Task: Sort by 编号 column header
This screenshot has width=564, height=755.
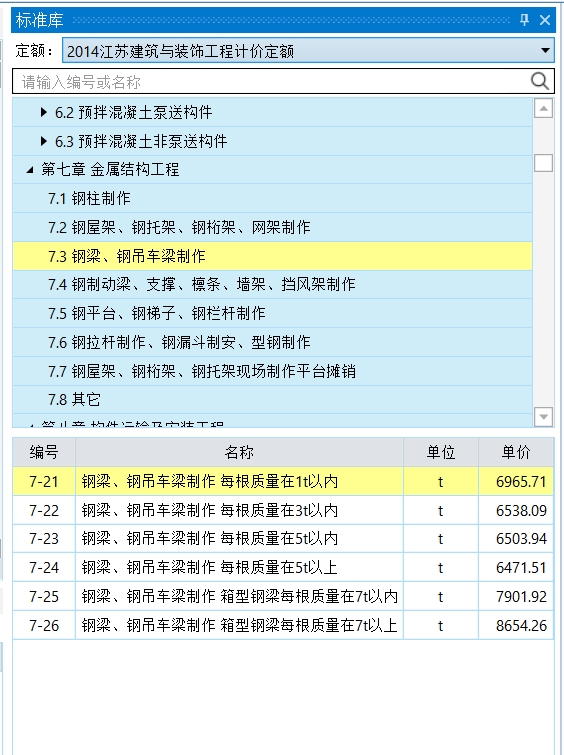Action: [x=44, y=452]
